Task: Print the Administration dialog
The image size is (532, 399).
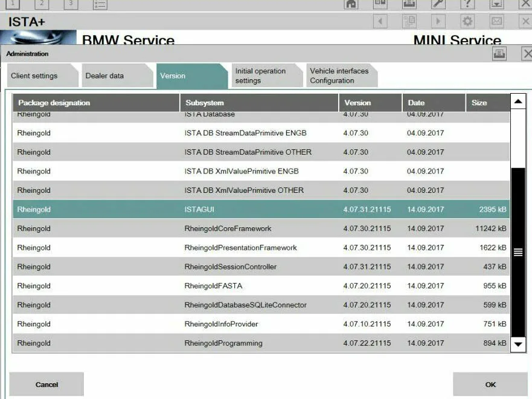Action: click(499, 54)
